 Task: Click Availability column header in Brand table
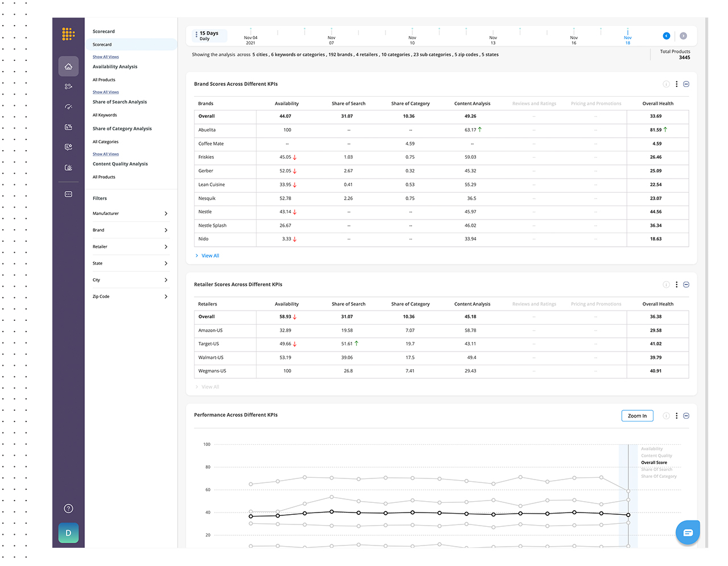click(x=287, y=104)
